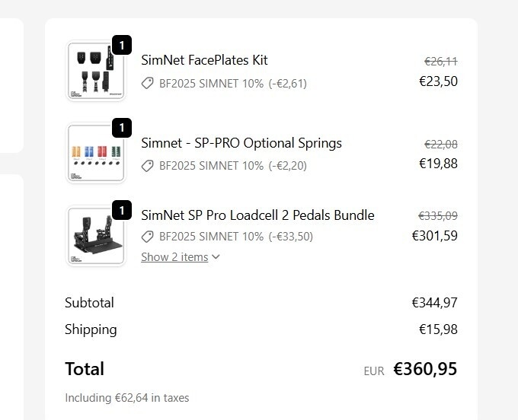This screenshot has height=420, width=518.
Task: Expand the Show 2 items list
Action: 174,257
